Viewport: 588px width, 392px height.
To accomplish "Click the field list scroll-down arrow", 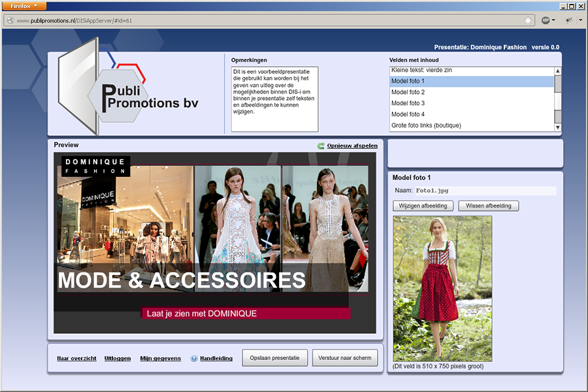I will point(558,127).
